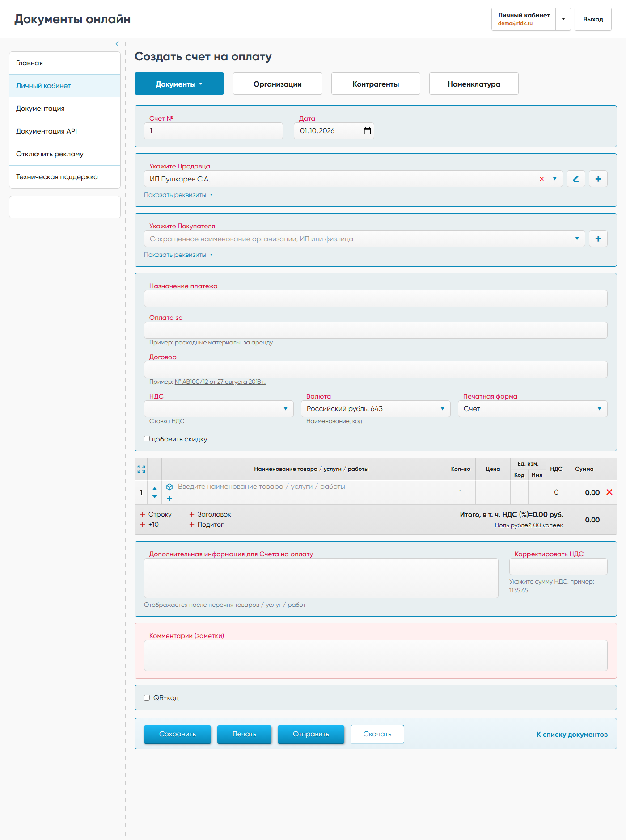Viewport: 626px width, 840px height.
Task: Move item row 1 down
Action: (x=155, y=496)
